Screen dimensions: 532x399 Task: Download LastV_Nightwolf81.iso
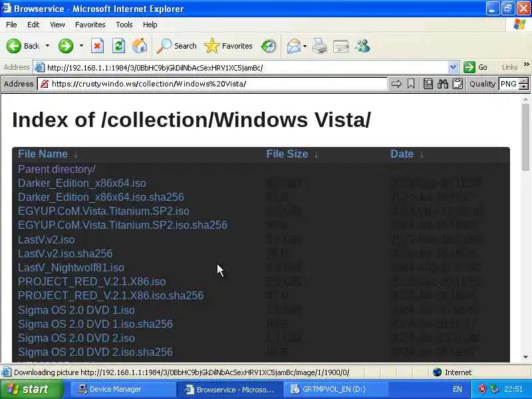[71, 267]
